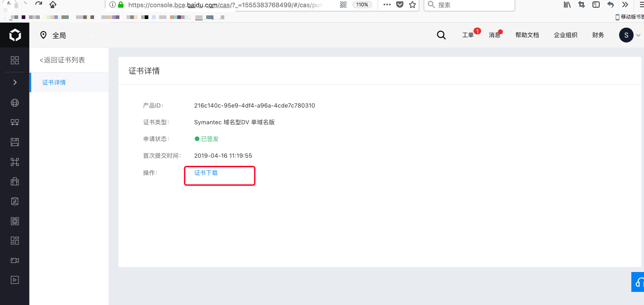The height and width of the screenshot is (305, 644).
Task: Go to the browser home page icon
Action: pyautogui.click(x=53, y=5)
